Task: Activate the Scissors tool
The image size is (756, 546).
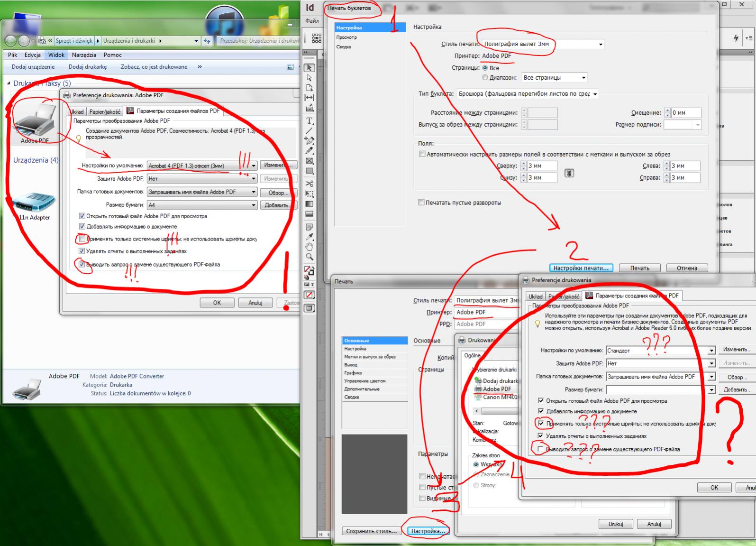Action: pyautogui.click(x=309, y=184)
